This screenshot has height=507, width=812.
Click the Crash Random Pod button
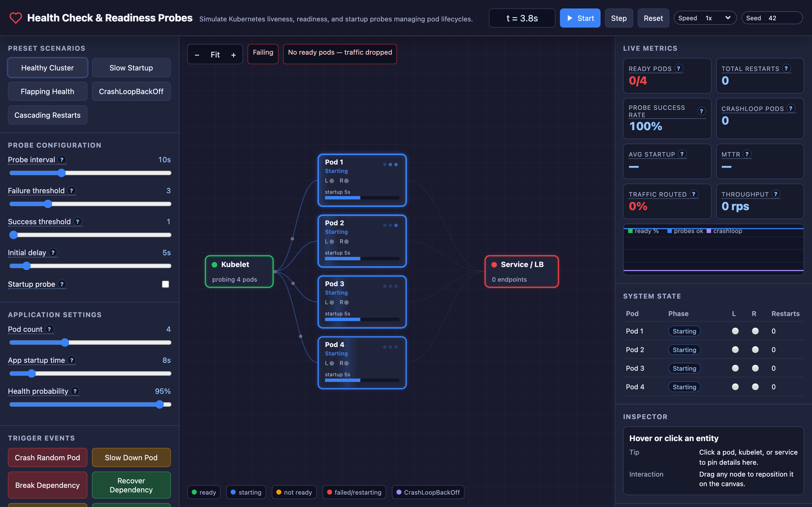47,457
